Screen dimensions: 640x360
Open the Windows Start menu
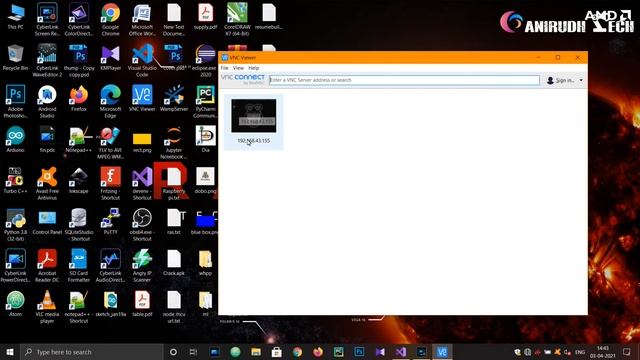click(10, 352)
